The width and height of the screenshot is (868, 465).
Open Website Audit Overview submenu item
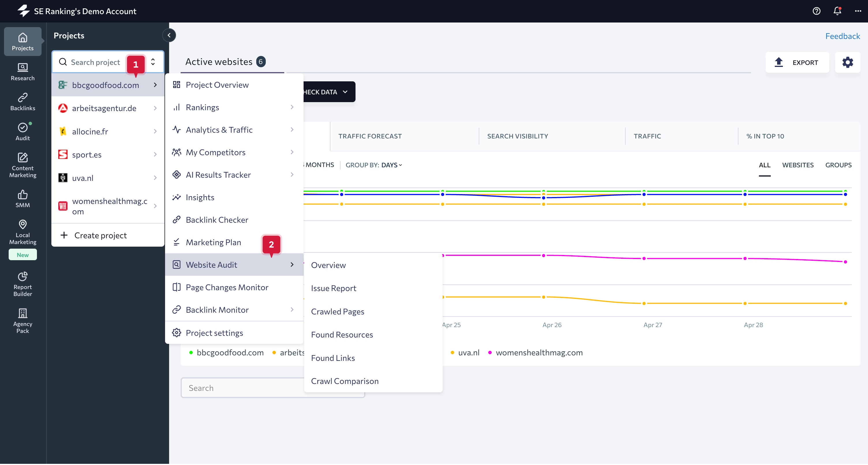point(373,265)
